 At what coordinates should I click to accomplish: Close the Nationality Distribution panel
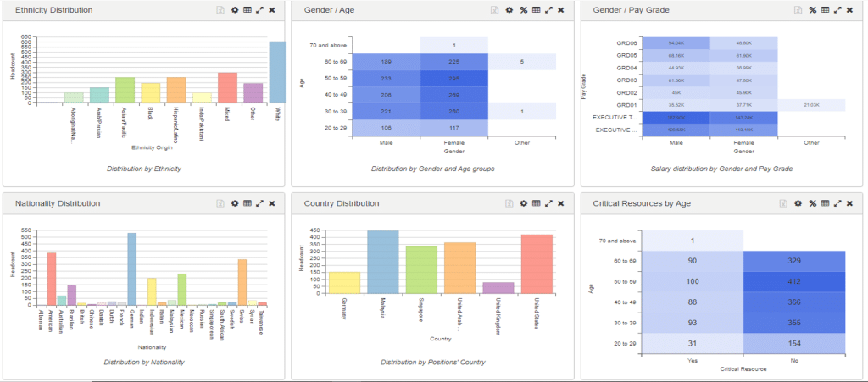272,203
